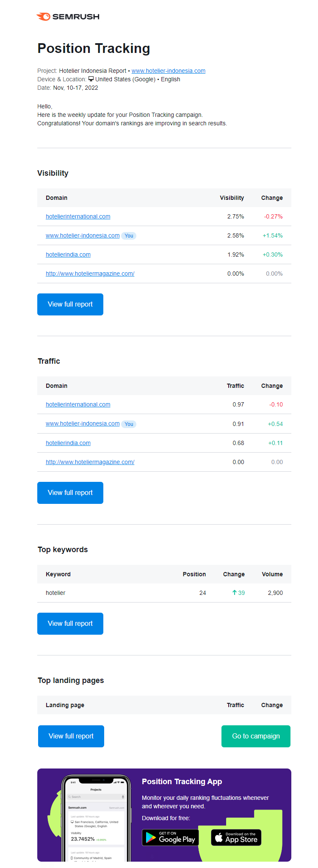
Task: Open hotelierinternational.com in Traffic table
Action: [78, 404]
